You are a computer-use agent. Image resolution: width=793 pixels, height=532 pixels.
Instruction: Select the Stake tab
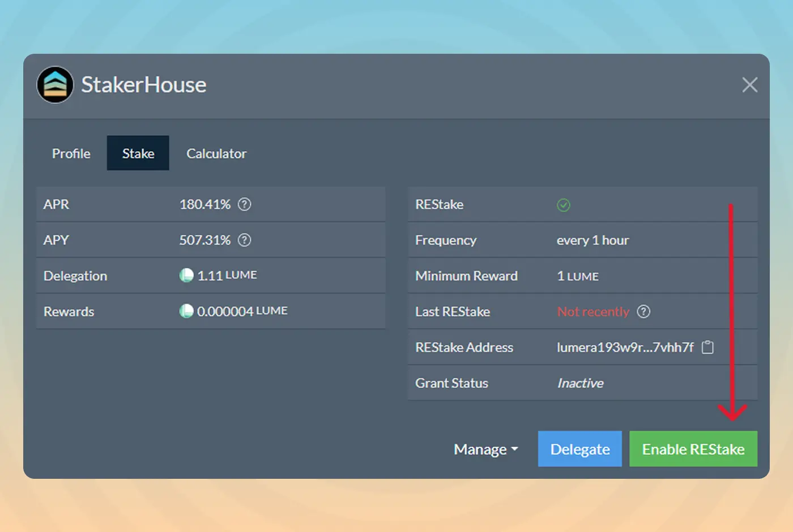138,153
